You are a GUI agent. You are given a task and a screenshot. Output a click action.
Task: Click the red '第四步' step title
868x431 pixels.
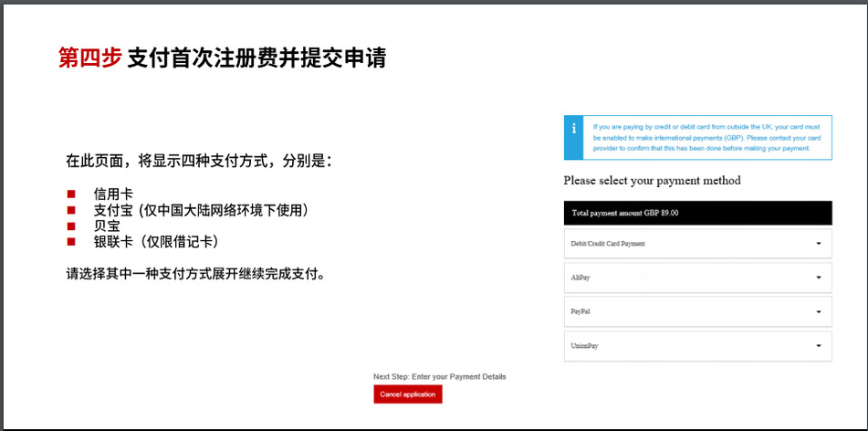tap(89, 58)
